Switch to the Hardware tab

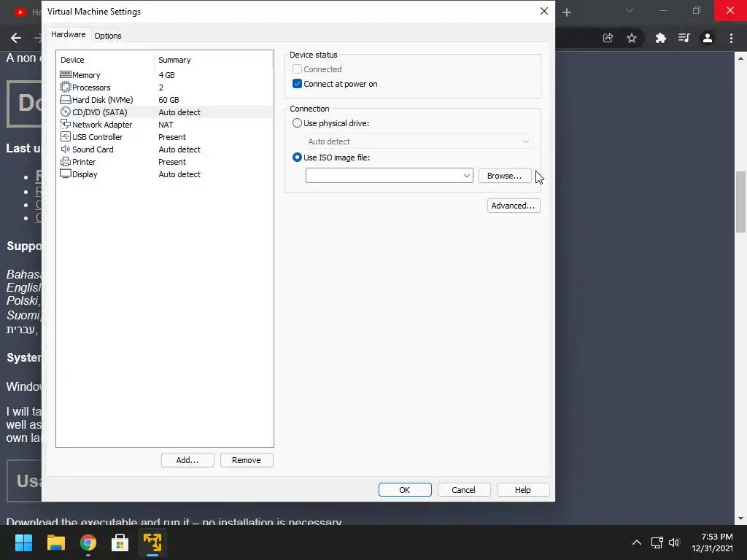[68, 34]
